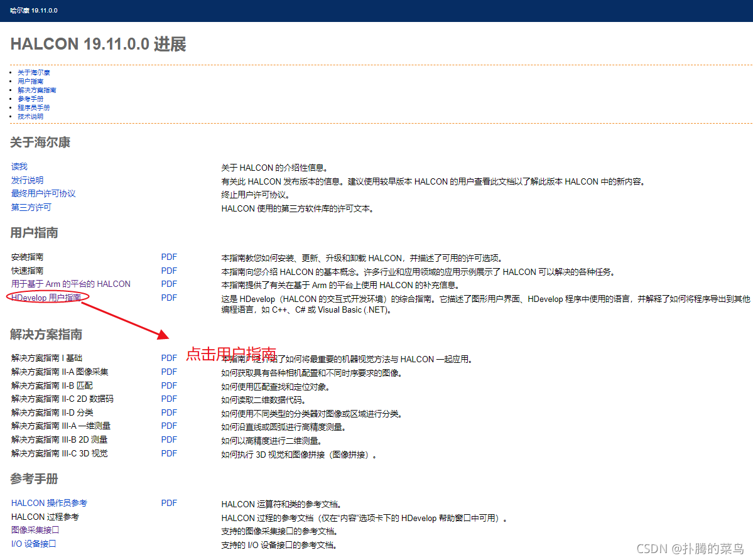
Task: Jump to the 用户指南 navigation link
Action: click(30, 82)
